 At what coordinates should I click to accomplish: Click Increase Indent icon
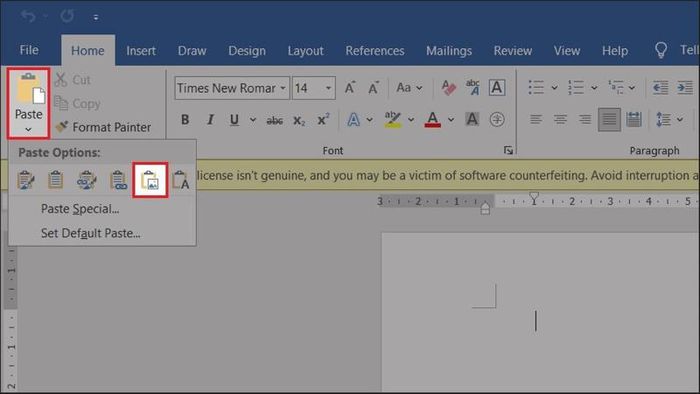(685, 87)
